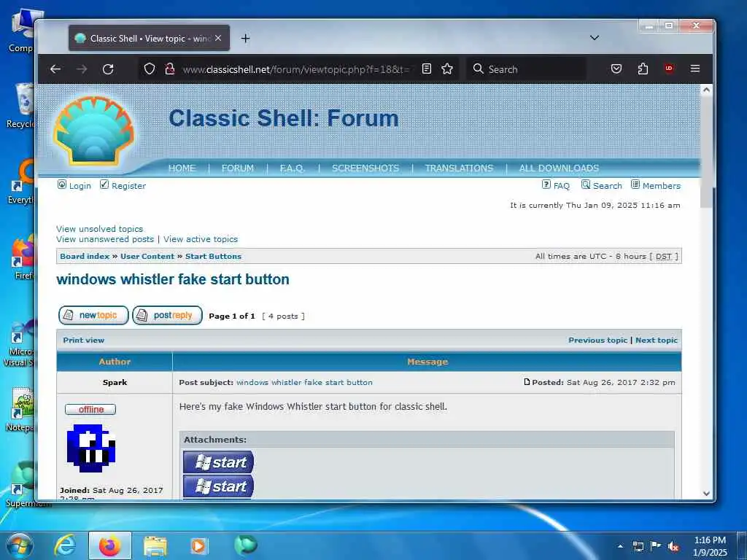Open the tracking protection shield icon
747x560 pixels.
click(x=150, y=69)
